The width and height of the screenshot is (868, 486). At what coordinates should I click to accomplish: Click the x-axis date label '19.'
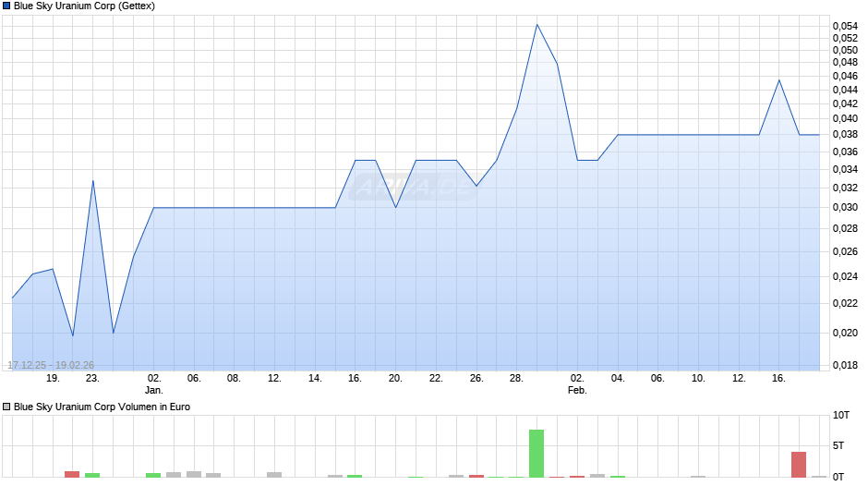click(53, 379)
